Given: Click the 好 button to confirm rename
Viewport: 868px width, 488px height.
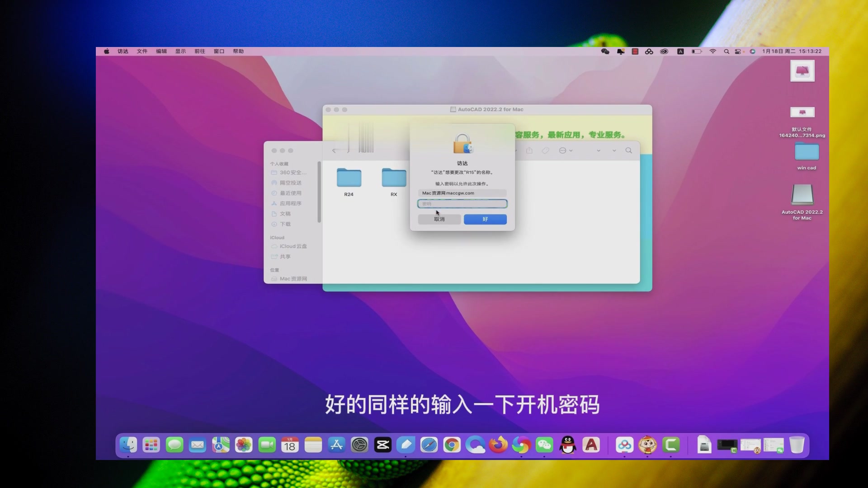Looking at the screenshot, I should pyautogui.click(x=485, y=219).
